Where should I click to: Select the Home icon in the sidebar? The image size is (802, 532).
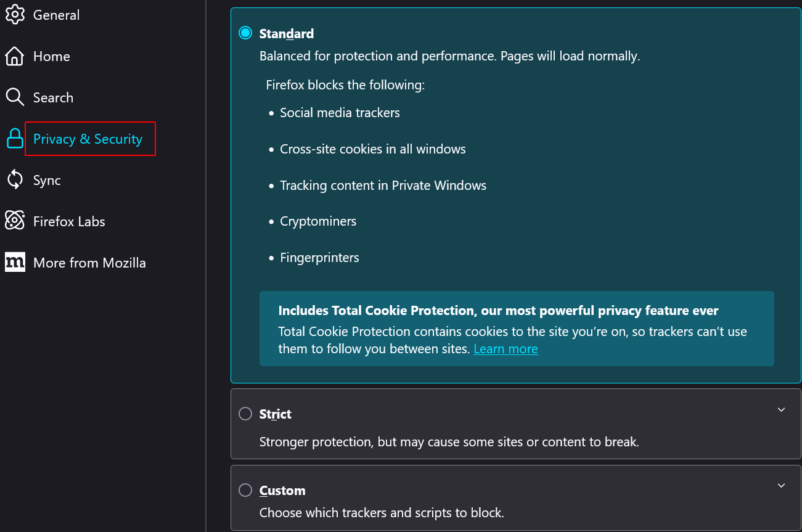click(15, 56)
